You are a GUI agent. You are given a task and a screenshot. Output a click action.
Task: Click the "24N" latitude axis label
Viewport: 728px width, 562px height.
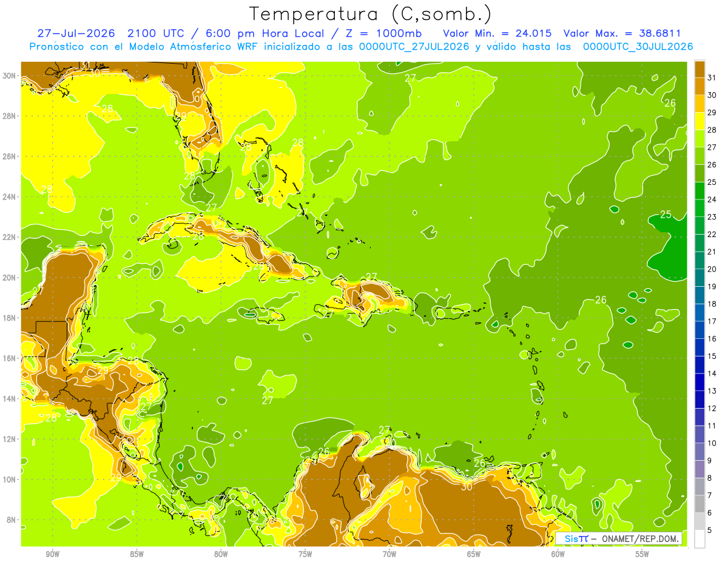(10, 197)
